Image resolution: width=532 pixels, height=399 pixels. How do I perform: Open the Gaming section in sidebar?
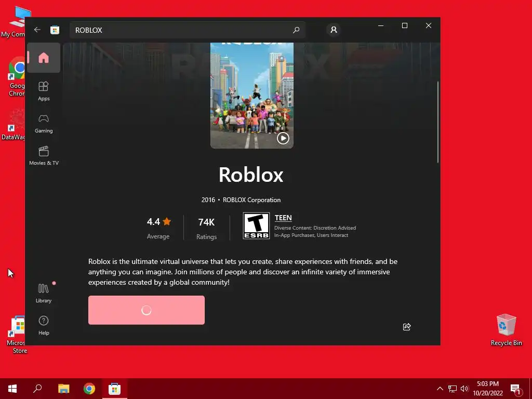click(44, 124)
